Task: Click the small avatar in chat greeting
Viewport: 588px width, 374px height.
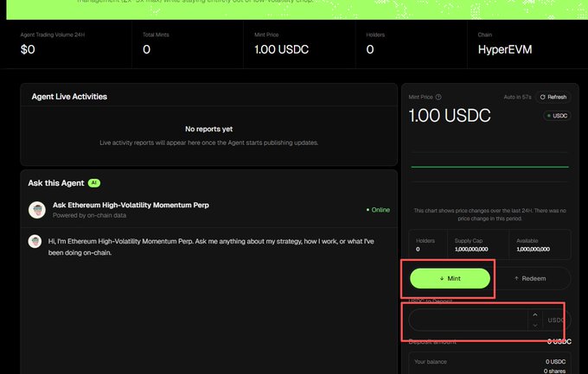Action: 35,241
